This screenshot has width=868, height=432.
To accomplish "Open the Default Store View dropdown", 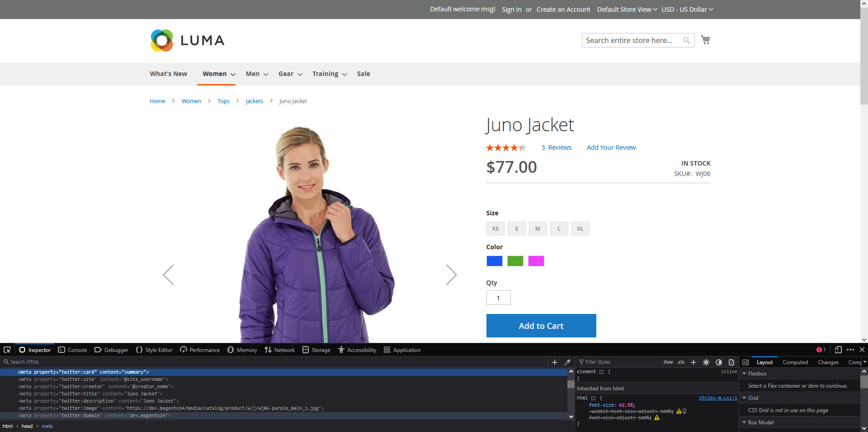I will [627, 9].
